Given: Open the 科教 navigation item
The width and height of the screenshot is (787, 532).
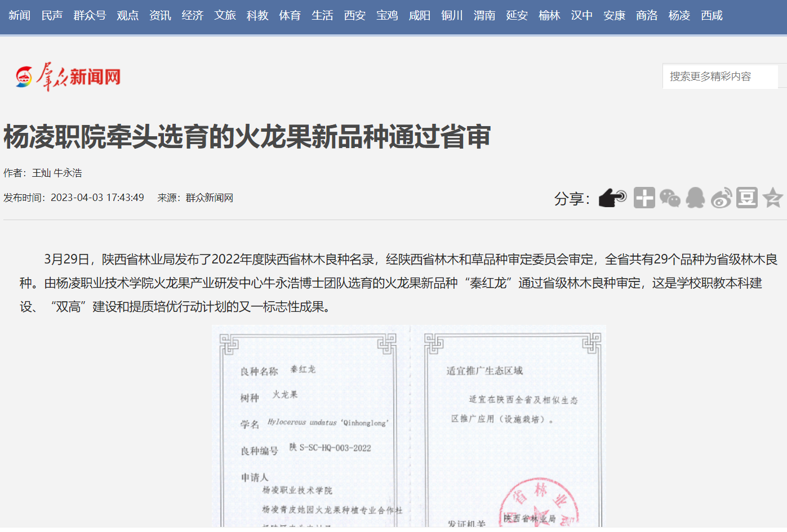Looking at the screenshot, I should (257, 16).
